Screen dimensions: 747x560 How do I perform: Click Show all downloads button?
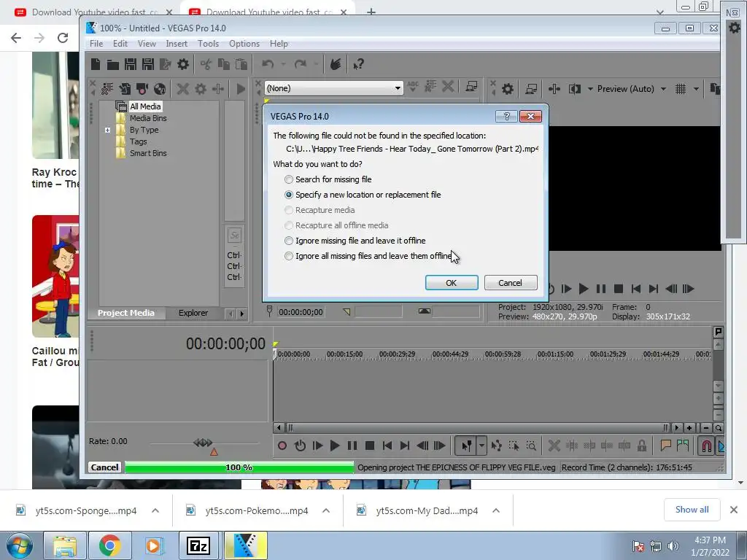[692, 510]
